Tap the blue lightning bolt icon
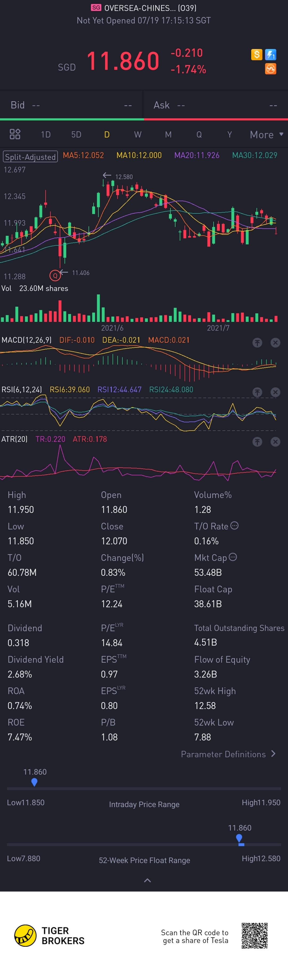The height and width of the screenshot is (980, 288). click(x=270, y=55)
